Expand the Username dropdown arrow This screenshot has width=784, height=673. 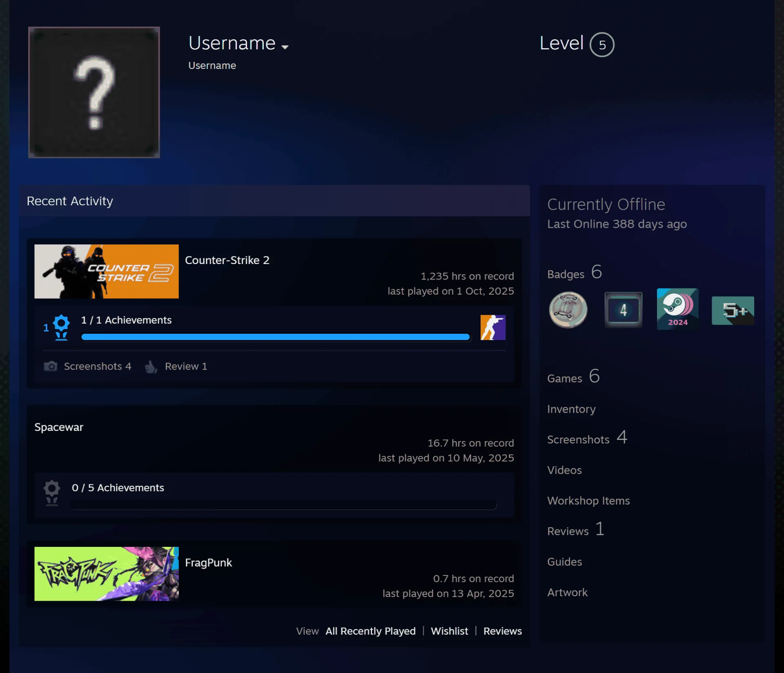[285, 47]
